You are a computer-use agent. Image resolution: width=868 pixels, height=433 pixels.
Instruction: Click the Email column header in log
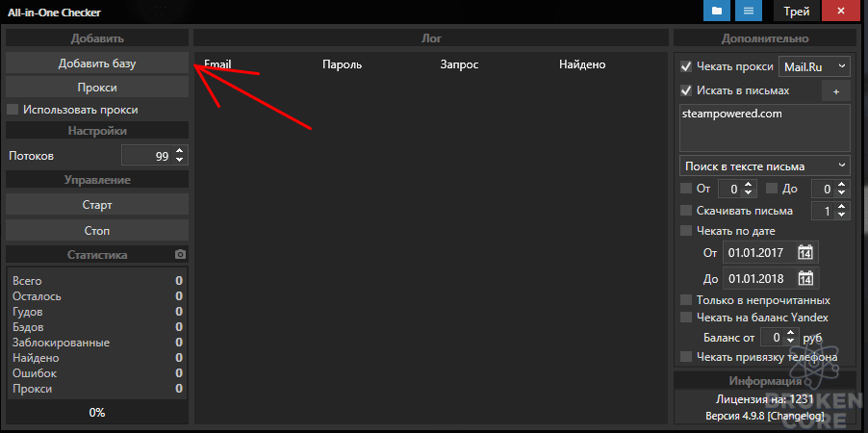[x=217, y=64]
